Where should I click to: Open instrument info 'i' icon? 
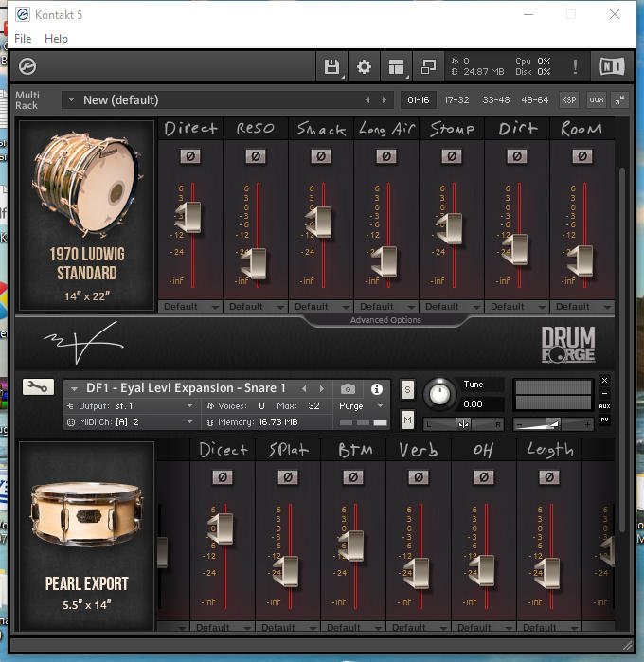[377, 389]
